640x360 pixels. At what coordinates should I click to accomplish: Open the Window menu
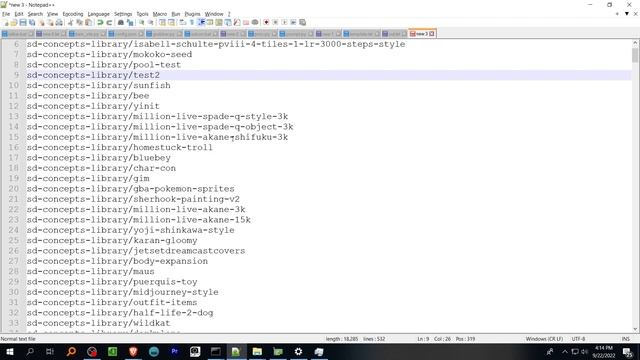click(214, 14)
